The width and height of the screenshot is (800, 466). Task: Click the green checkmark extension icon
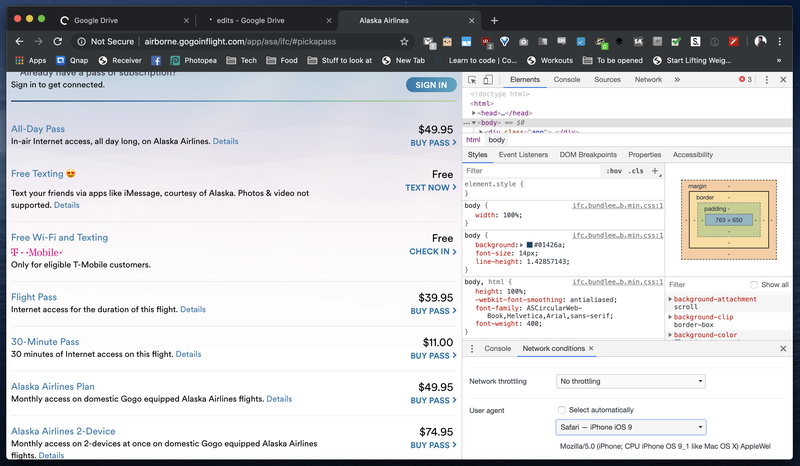pos(676,41)
